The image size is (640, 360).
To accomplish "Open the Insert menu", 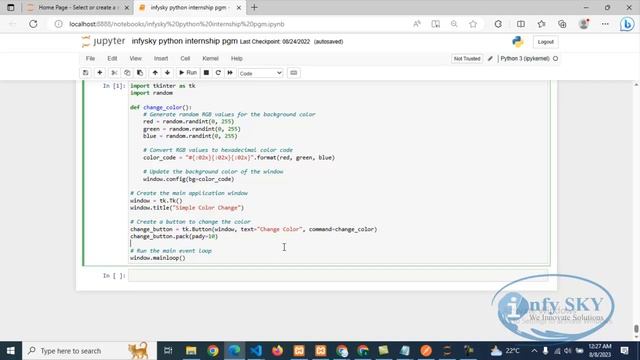I will (x=161, y=58).
